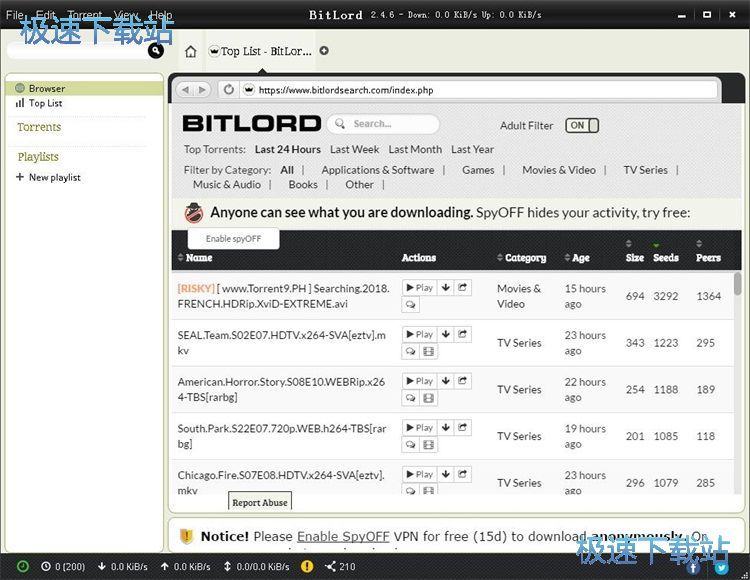
Task: Toggle the Adult Filter ON switch
Action: [582, 125]
